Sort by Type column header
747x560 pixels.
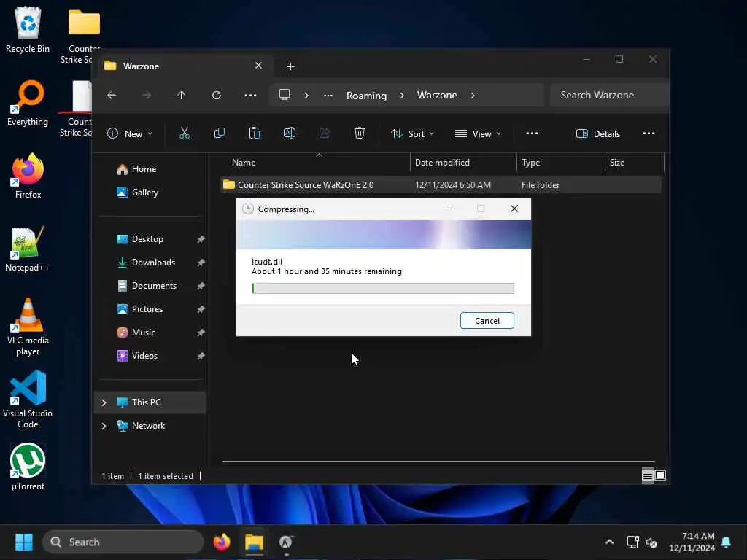561,163
